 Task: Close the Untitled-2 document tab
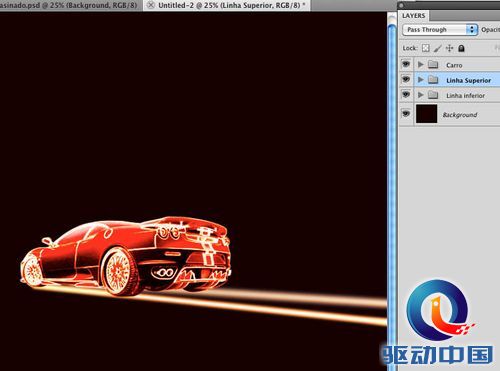(151, 5)
